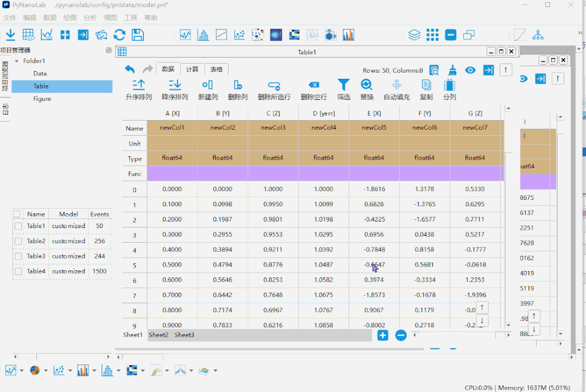
Task: Open the line chart icon in top toolbar
Action: 185,35
